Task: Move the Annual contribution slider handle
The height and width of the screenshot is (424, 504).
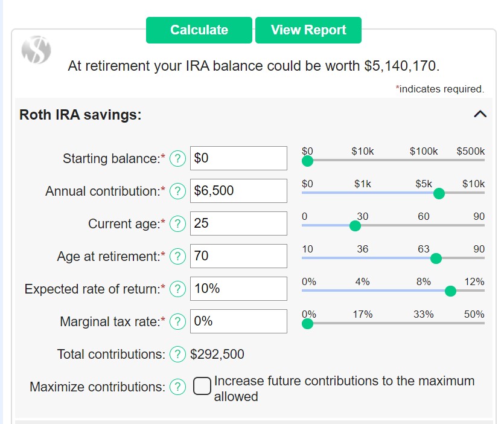Action: pyautogui.click(x=439, y=193)
